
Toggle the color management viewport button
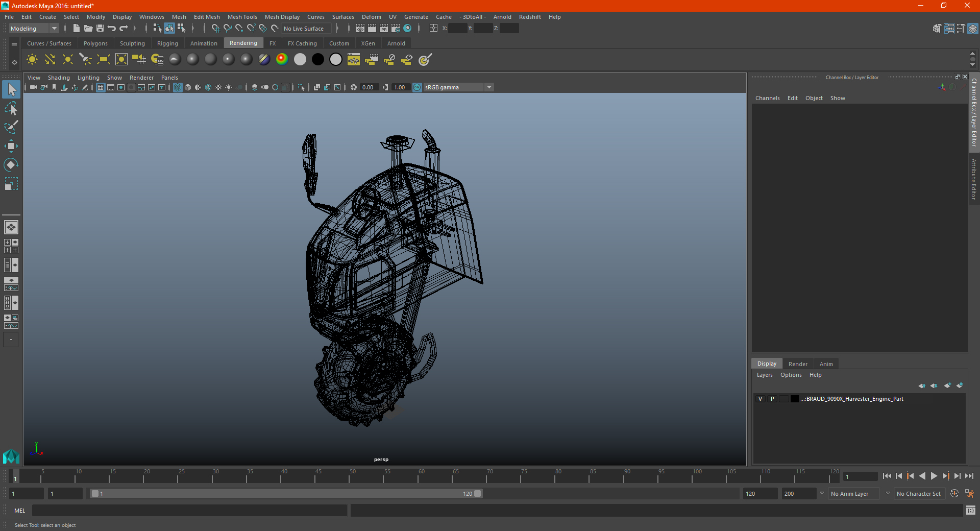[417, 87]
